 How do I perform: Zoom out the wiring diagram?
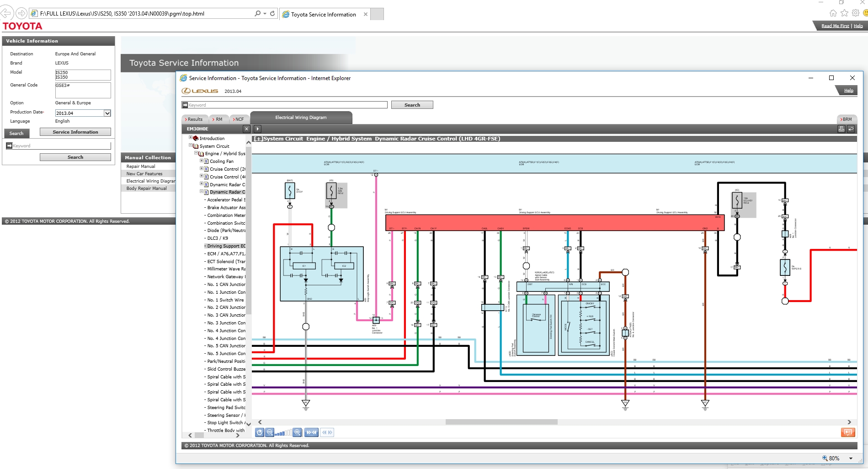[x=270, y=432]
